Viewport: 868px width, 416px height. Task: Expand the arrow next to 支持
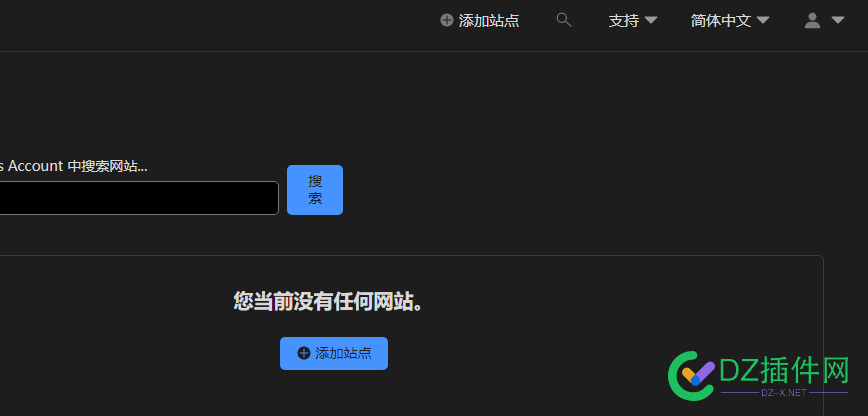tap(651, 20)
